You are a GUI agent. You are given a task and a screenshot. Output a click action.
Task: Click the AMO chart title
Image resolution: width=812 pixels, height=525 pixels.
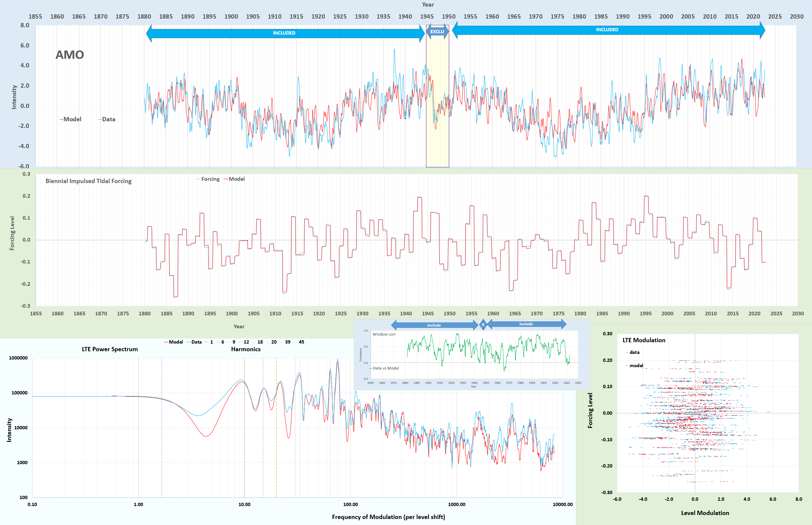[69, 55]
